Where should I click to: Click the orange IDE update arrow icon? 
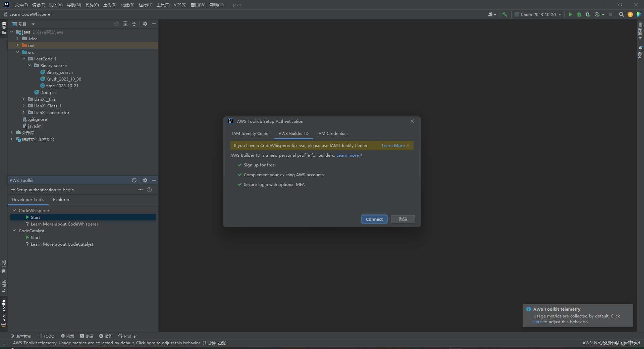[x=630, y=14]
